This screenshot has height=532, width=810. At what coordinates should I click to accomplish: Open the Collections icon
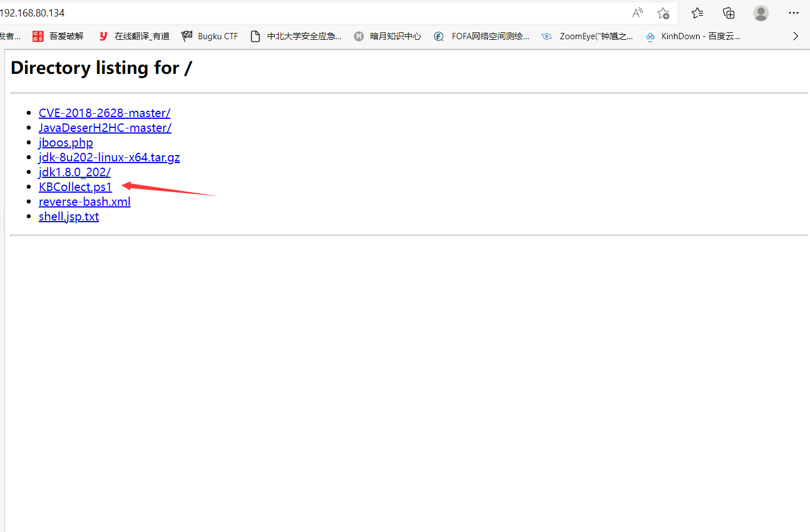click(729, 13)
